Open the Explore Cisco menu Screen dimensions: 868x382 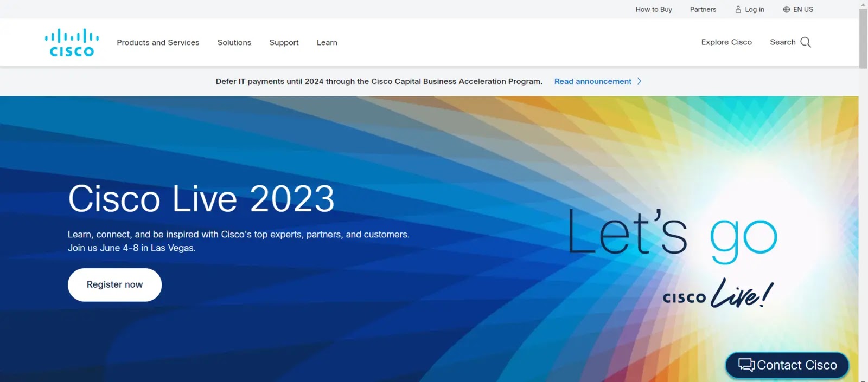[726, 42]
